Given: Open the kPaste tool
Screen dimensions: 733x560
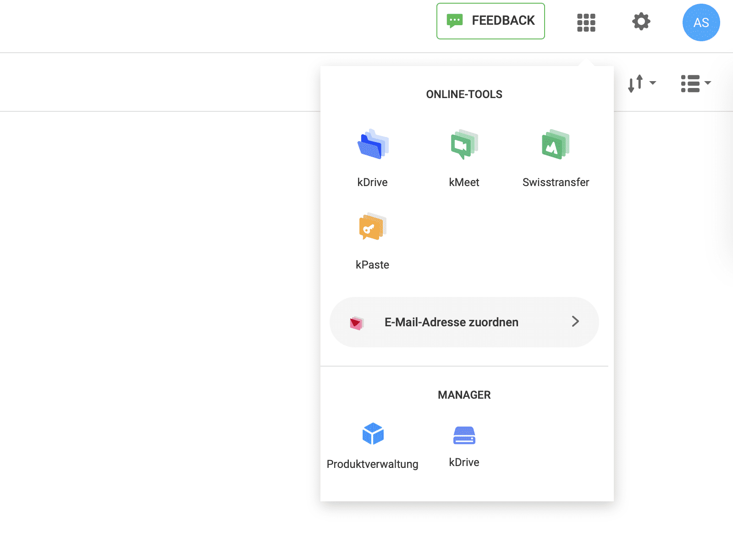Looking at the screenshot, I should coord(373,226).
